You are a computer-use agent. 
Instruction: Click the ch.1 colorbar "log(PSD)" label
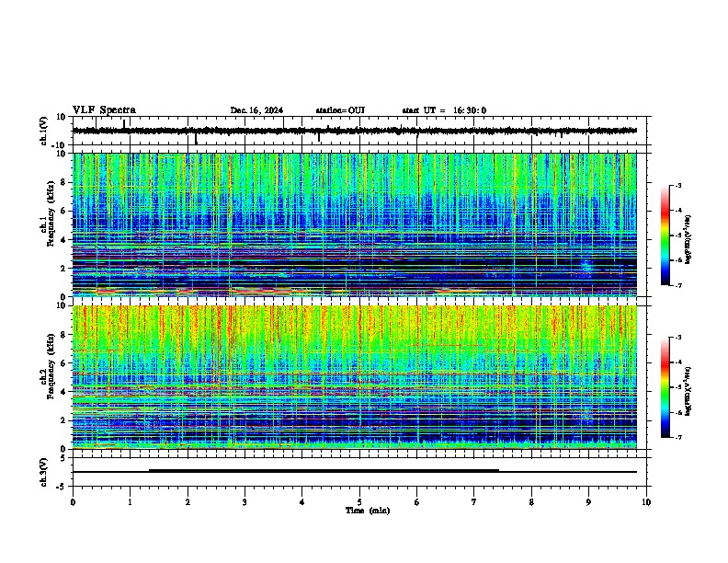click(x=688, y=239)
